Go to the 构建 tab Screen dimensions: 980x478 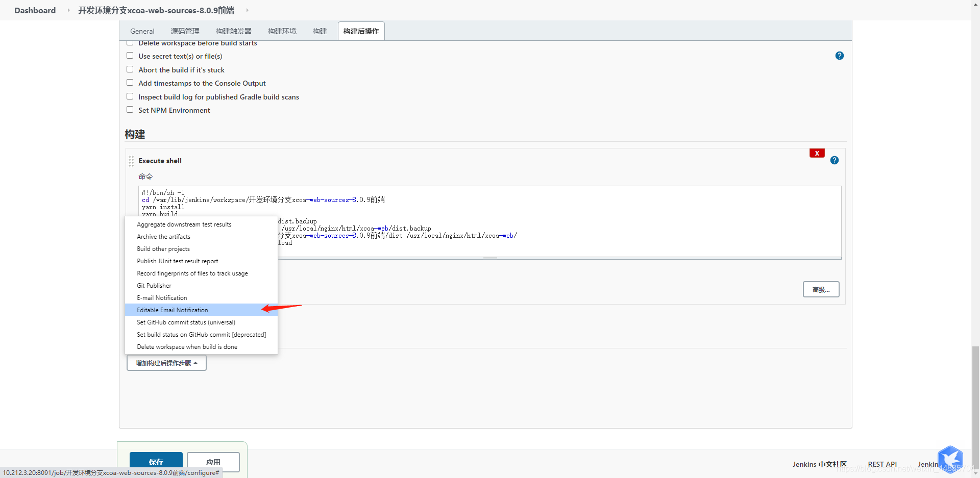click(320, 31)
